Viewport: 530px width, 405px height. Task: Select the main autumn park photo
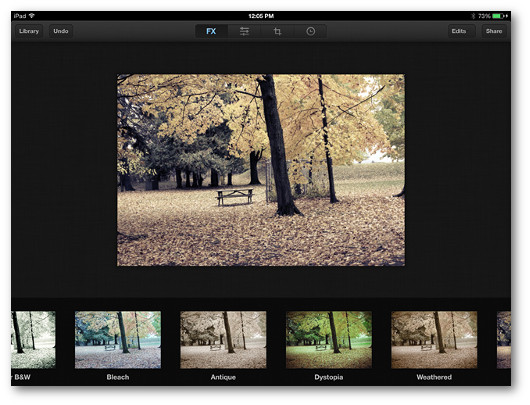pyautogui.click(x=261, y=170)
